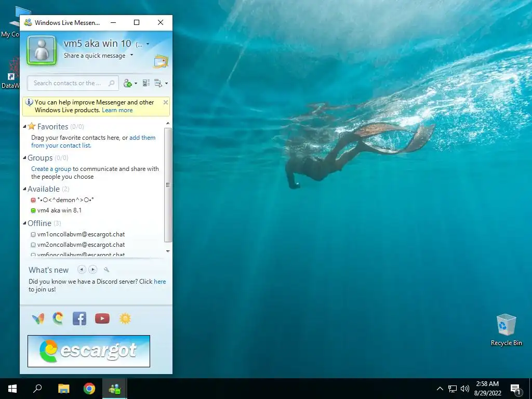Click the Create a group link

tap(51, 169)
